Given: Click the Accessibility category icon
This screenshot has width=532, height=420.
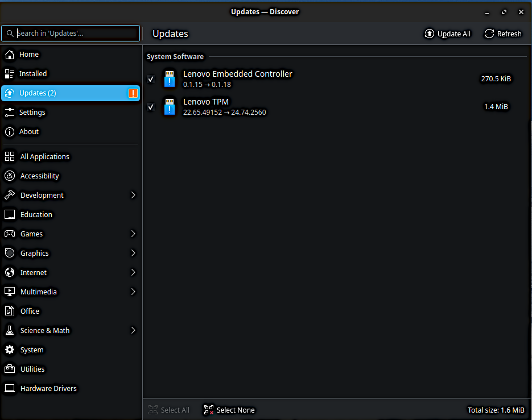Looking at the screenshot, I should (x=10, y=176).
